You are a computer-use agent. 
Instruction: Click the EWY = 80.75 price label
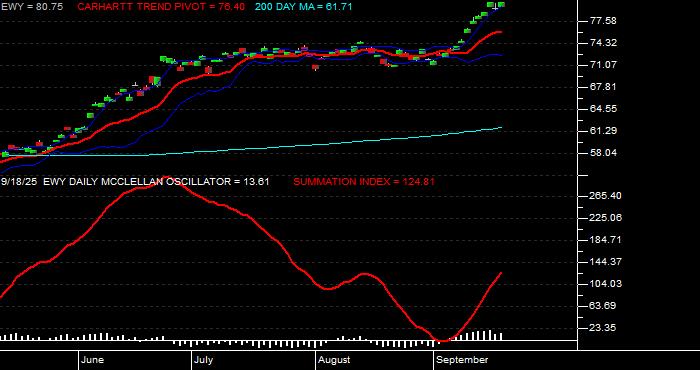pyautogui.click(x=32, y=7)
